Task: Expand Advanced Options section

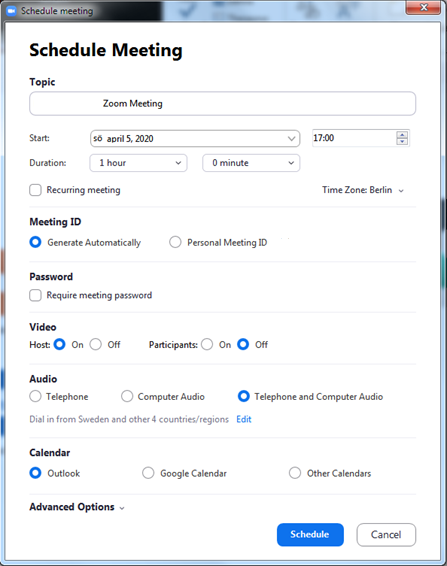Action: coord(77,507)
